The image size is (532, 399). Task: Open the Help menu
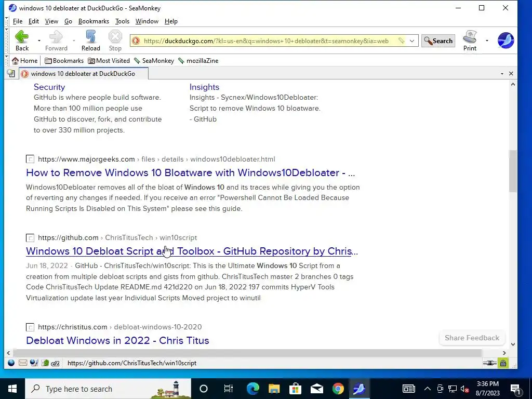(171, 21)
